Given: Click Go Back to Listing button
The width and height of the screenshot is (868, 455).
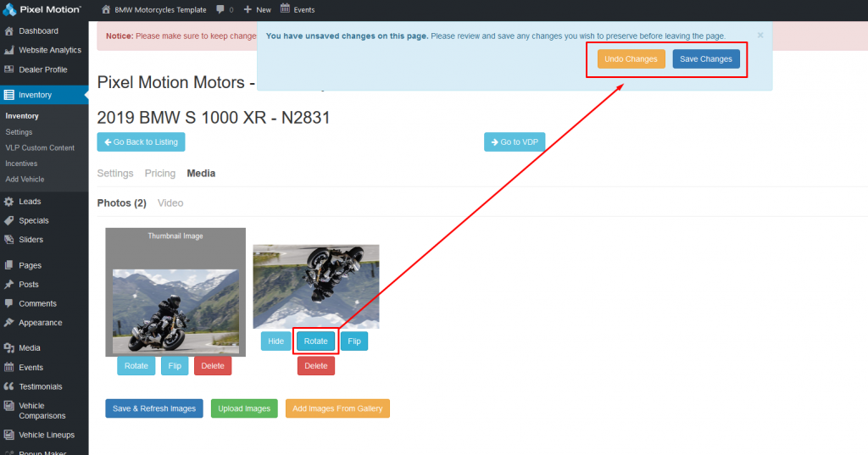Looking at the screenshot, I should [x=142, y=141].
